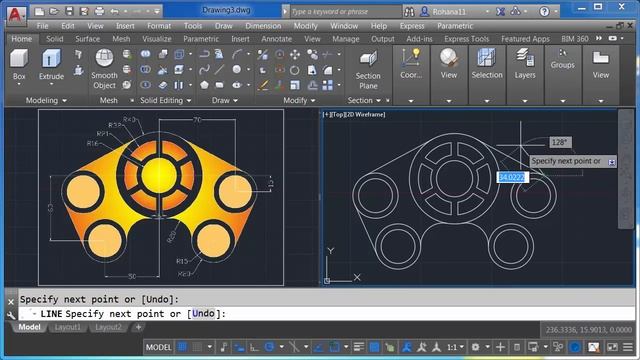Click the MODEL space button in status bar
640x360 pixels.
[158, 347]
